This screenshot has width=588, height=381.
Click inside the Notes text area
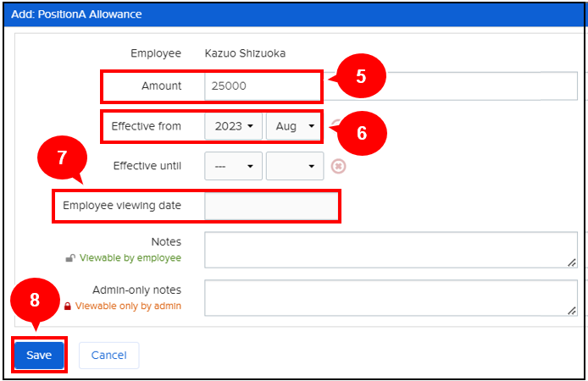[391, 250]
